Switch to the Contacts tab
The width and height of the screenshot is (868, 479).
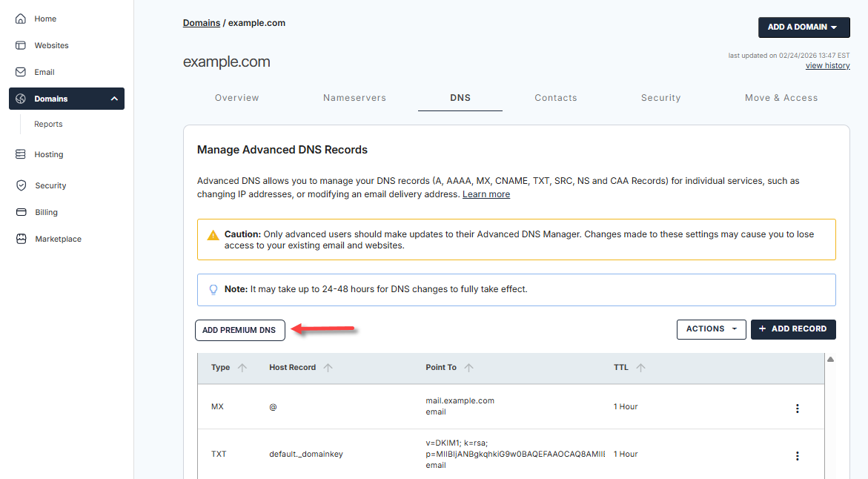(556, 97)
